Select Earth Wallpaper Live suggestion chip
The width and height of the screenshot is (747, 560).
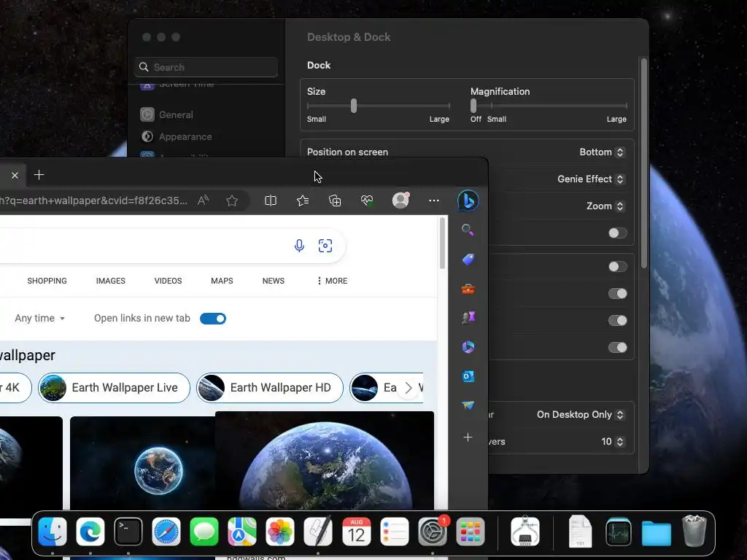click(114, 388)
